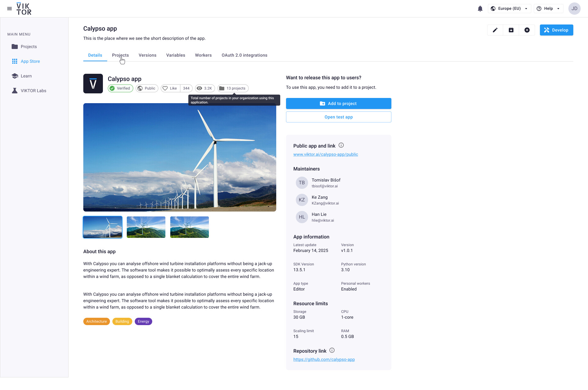The image size is (588, 390).
Task: Click the Add to project button
Action: (338, 103)
